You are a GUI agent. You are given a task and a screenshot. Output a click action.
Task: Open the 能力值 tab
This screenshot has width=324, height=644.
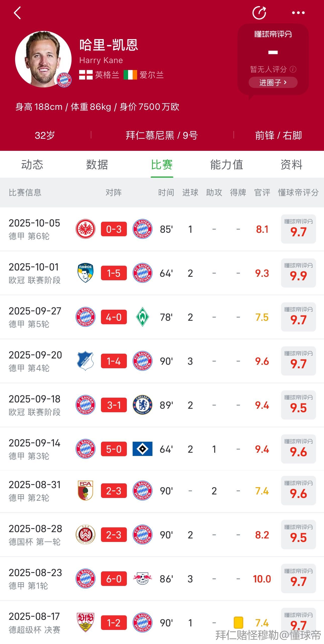[x=227, y=165]
